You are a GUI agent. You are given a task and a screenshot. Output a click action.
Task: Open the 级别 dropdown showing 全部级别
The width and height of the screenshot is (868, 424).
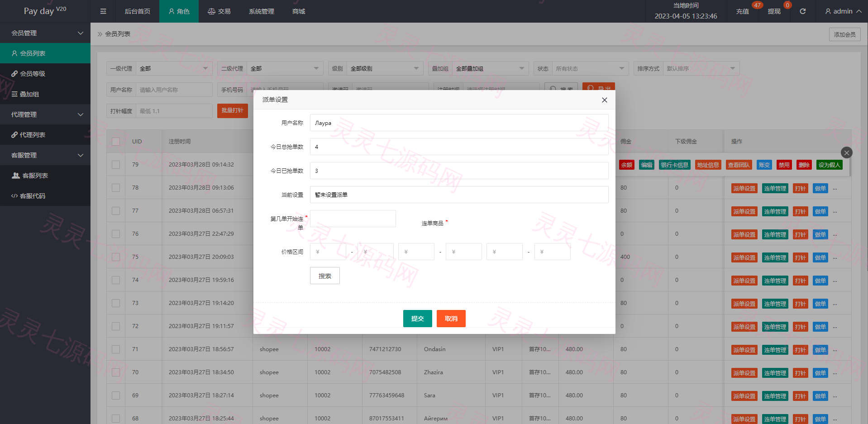pos(385,69)
